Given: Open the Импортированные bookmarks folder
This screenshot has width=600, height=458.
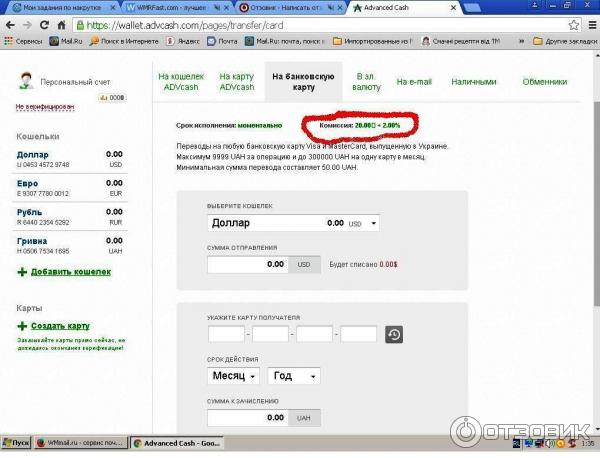Looking at the screenshot, I should coord(372,41).
